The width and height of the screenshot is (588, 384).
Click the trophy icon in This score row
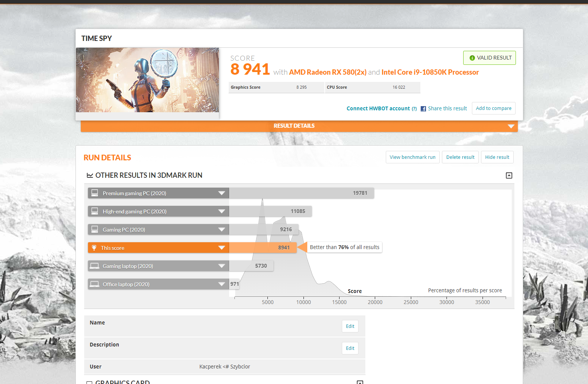point(94,248)
